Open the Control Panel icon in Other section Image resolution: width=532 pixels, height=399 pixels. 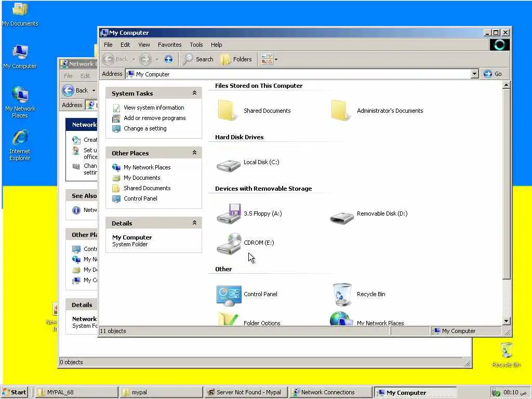click(x=229, y=295)
